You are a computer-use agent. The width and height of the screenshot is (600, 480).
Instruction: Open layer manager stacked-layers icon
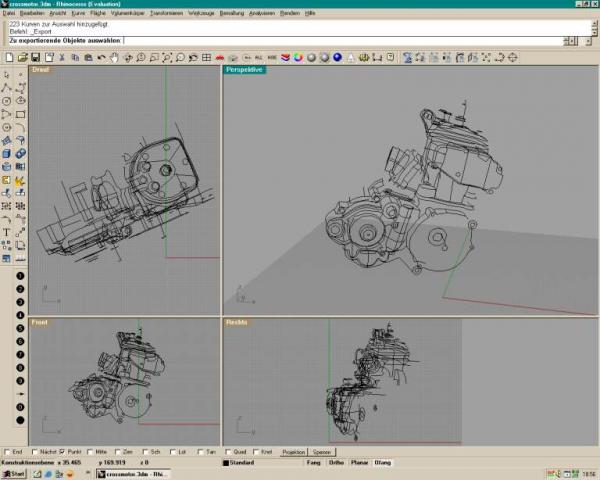(x=285, y=58)
